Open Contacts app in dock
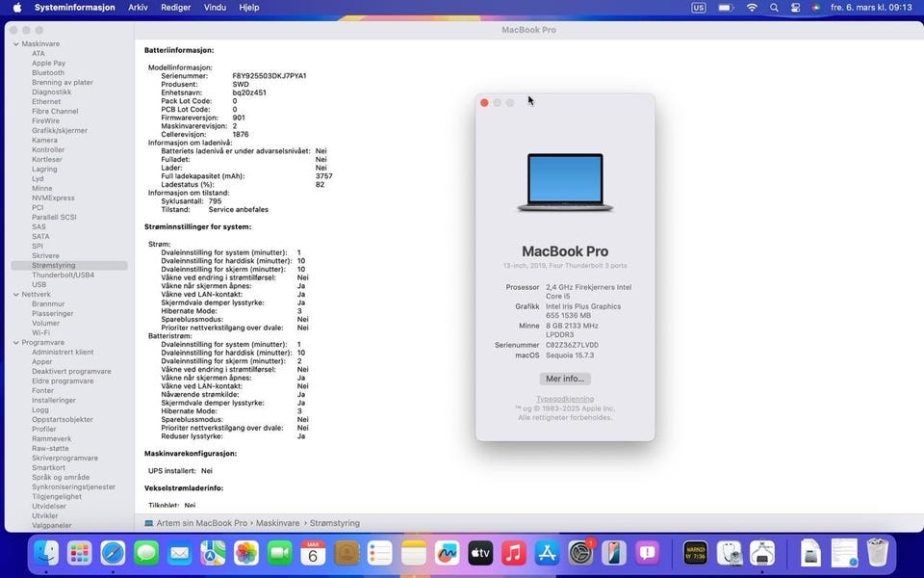Image resolution: width=924 pixels, height=578 pixels. tap(346, 553)
